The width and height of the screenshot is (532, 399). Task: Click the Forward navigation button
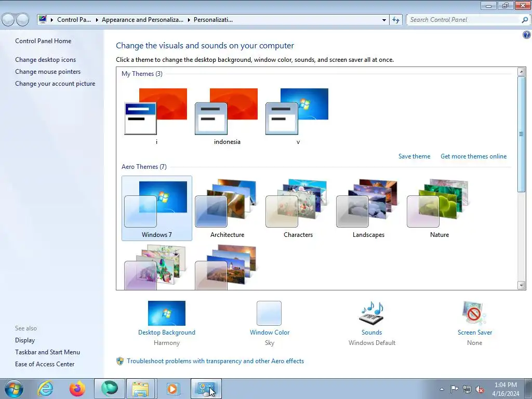coord(23,20)
